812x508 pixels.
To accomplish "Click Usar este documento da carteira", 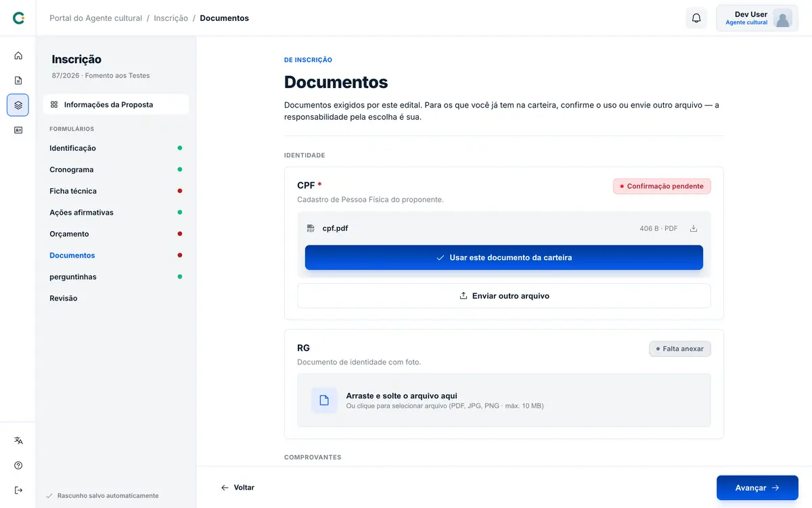I will tap(504, 257).
